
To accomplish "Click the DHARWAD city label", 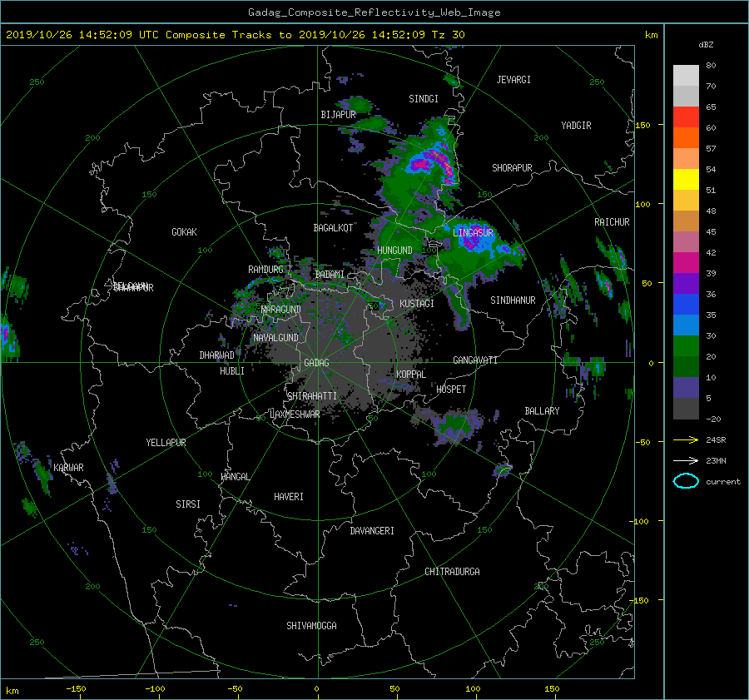I will coord(216,355).
